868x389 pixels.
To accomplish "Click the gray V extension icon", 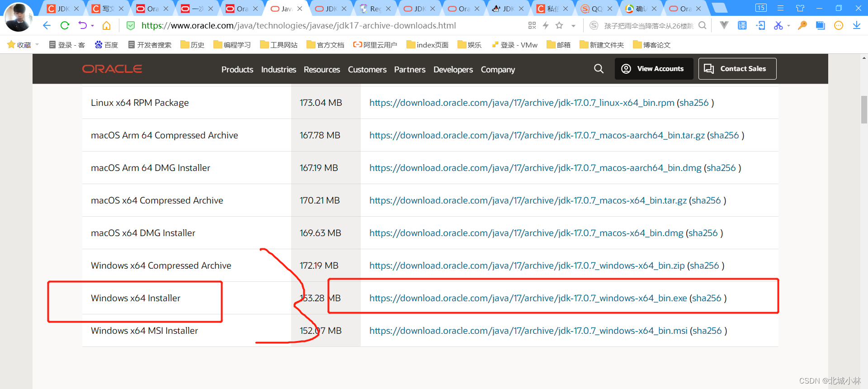I will (724, 25).
